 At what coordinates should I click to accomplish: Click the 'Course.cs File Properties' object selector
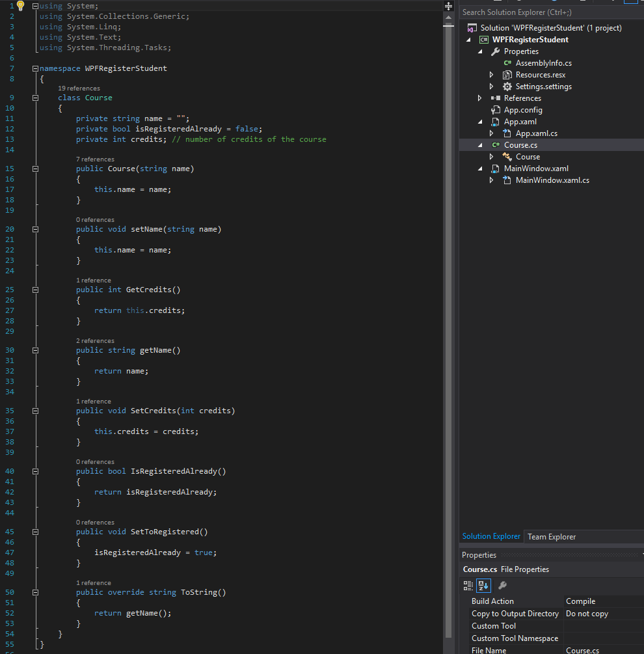click(552, 569)
